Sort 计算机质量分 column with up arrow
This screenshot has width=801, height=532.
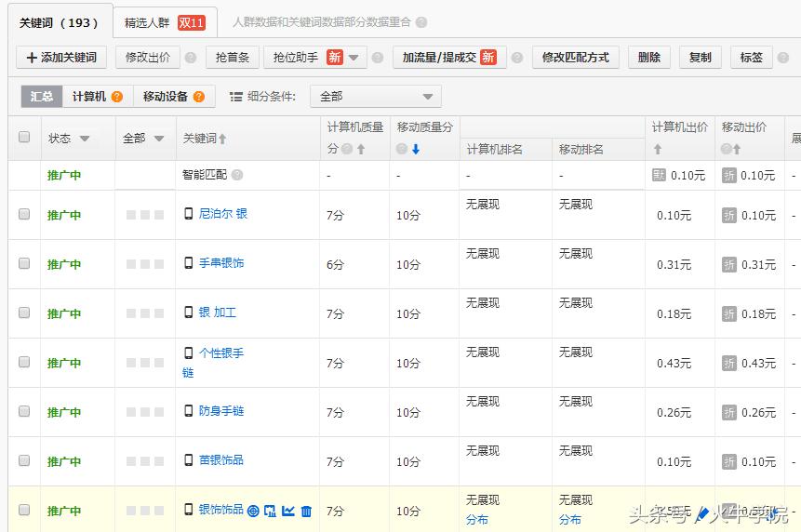(x=361, y=149)
